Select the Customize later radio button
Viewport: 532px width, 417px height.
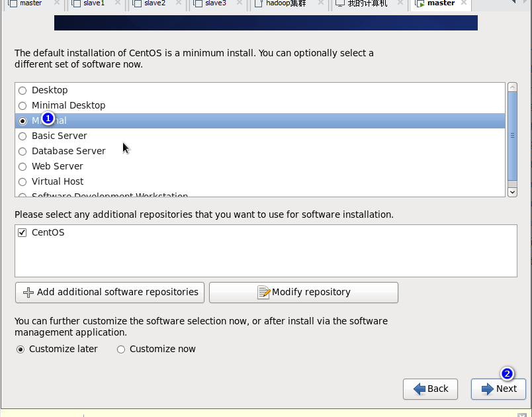[21, 349]
